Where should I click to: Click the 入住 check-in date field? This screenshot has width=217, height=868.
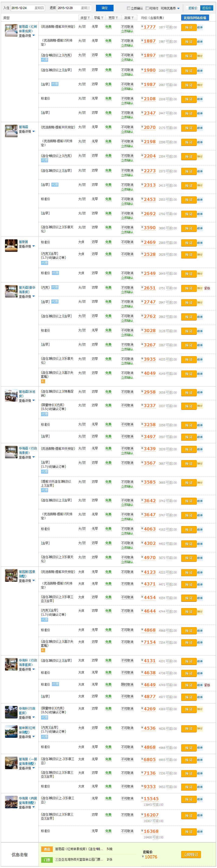click(22, 8)
